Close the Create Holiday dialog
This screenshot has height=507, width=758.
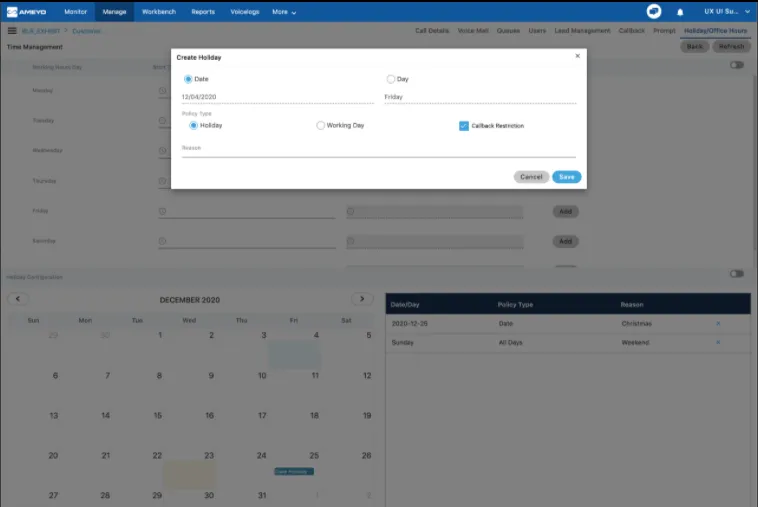[x=577, y=56]
